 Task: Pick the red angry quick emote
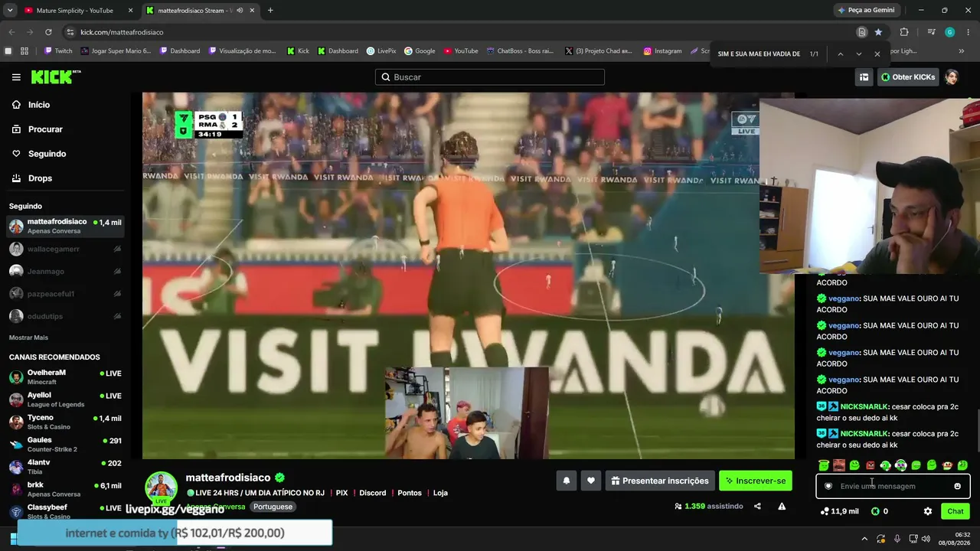[x=870, y=465]
